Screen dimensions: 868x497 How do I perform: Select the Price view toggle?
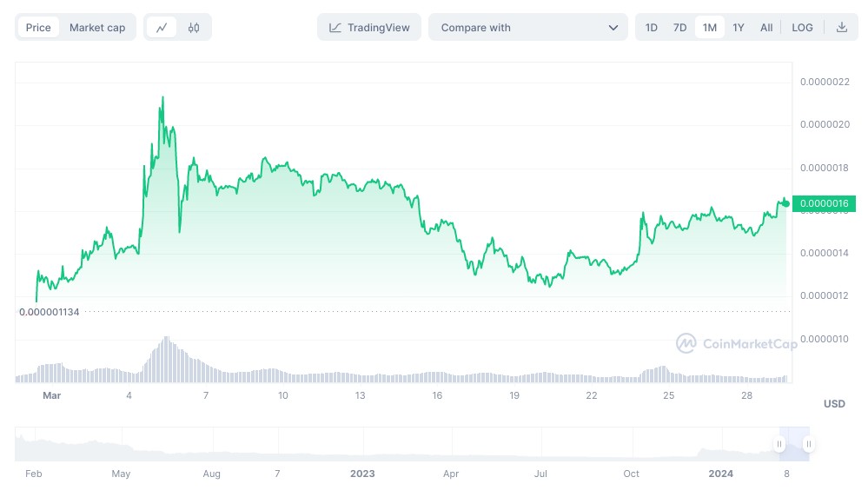tap(38, 28)
